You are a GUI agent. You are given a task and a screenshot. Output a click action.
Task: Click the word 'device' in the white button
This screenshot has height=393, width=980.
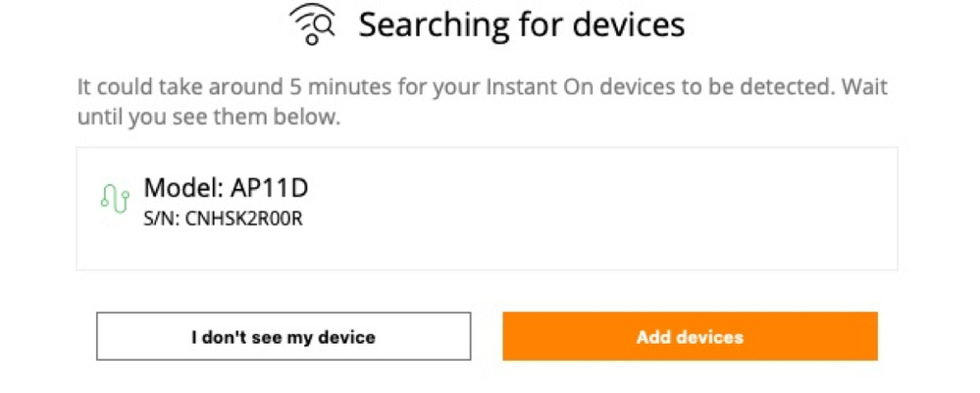pos(347,338)
